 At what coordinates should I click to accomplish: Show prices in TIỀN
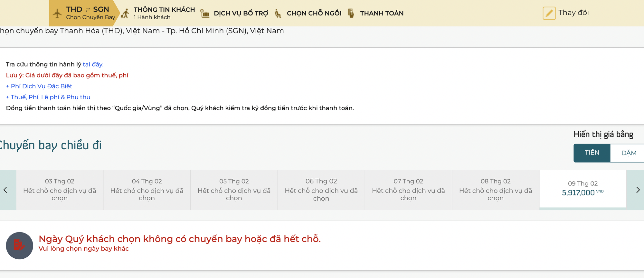592,153
